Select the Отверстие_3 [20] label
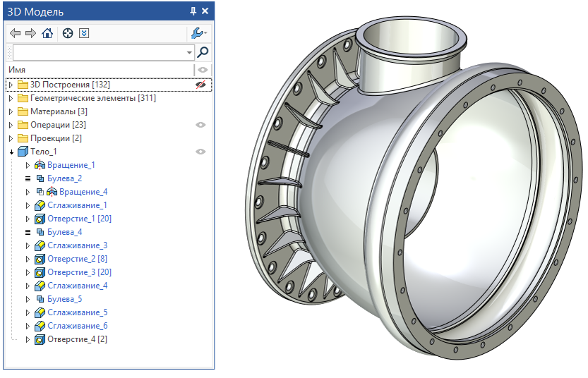Viewport: 588px width, 378px height. coord(80,272)
